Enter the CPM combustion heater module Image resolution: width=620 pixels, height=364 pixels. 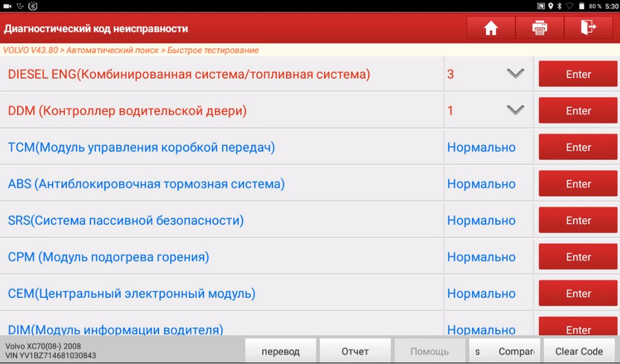click(x=578, y=257)
